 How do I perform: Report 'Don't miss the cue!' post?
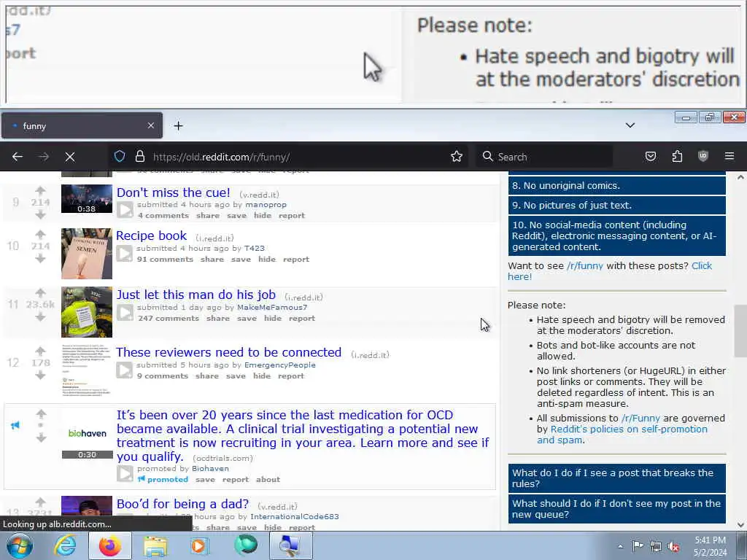click(x=292, y=215)
